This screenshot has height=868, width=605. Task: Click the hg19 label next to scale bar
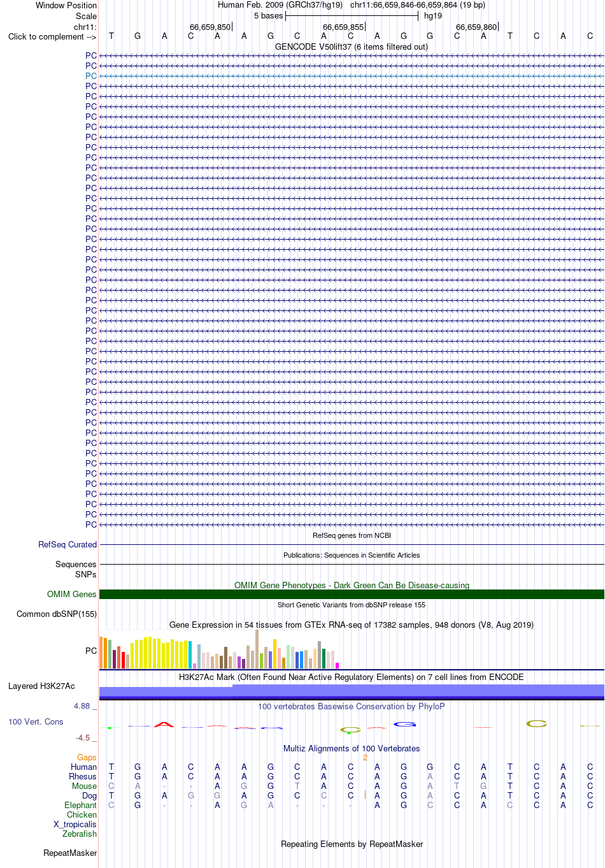(x=433, y=16)
